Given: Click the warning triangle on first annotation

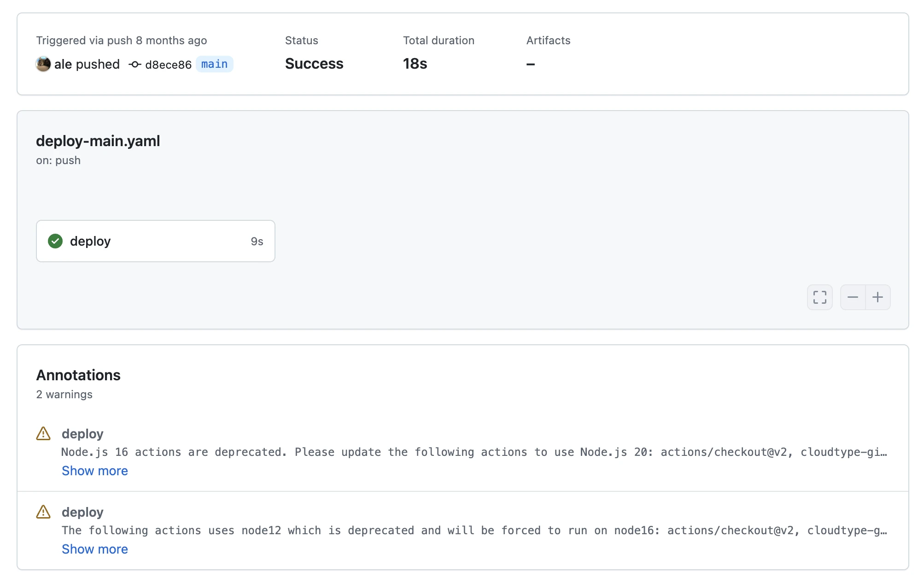Looking at the screenshot, I should pos(43,434).
